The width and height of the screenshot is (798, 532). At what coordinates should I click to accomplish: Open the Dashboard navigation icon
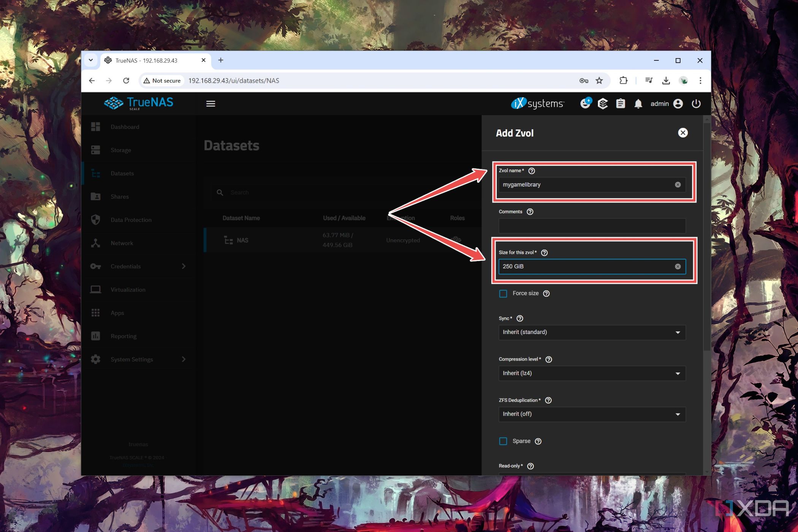coord(96,127)
